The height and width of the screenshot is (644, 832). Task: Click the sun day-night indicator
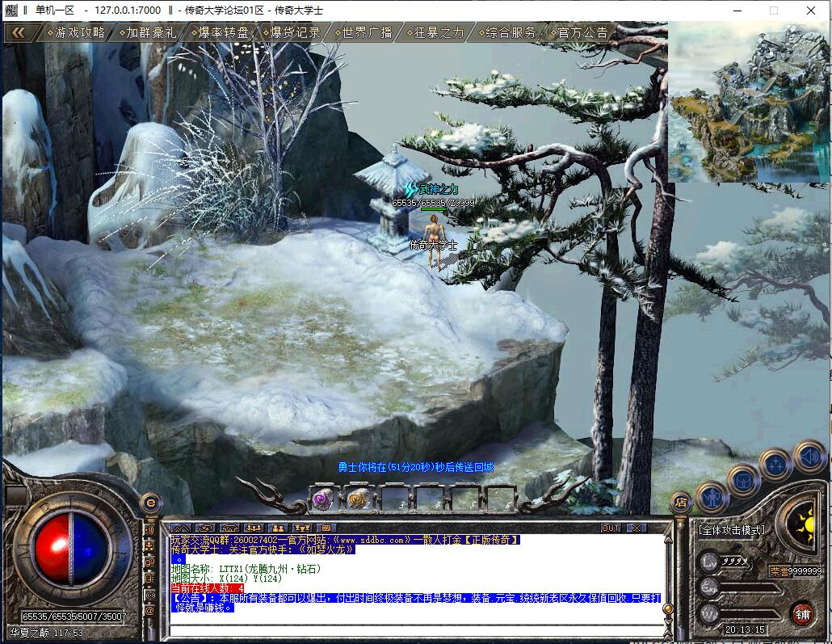[803, 524]
